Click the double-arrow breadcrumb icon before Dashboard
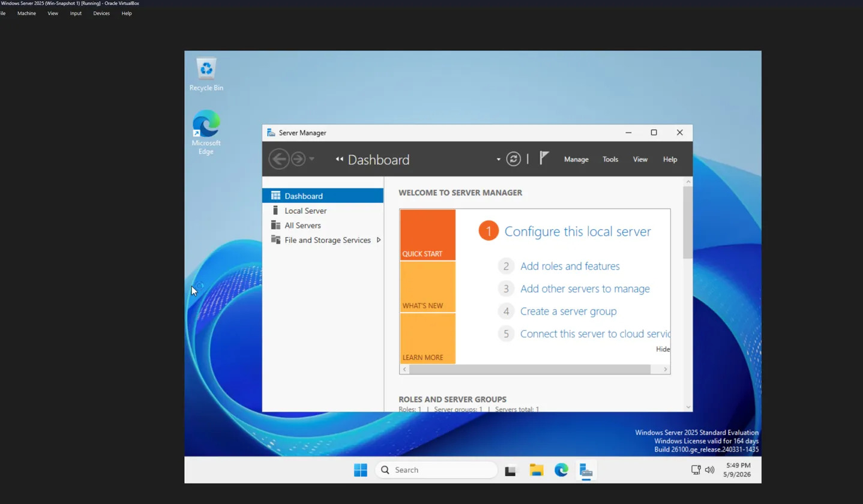This screenshot has width=863, height=504. (339, 159)
